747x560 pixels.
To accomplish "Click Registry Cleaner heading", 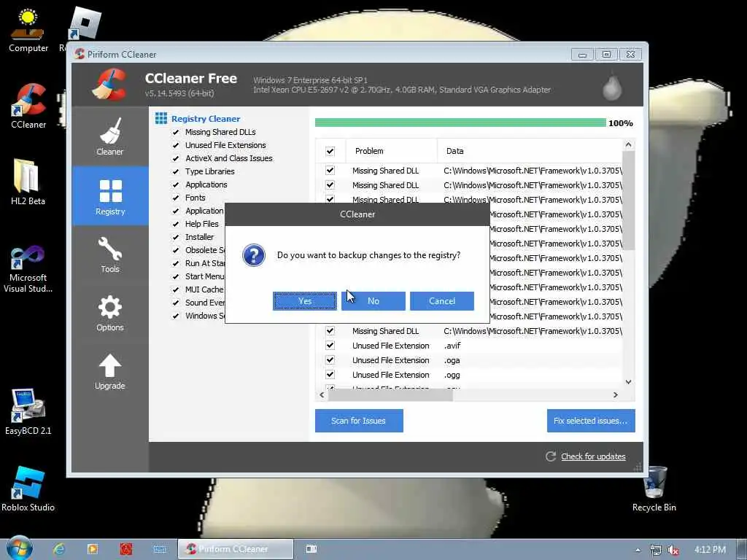I will point(206,119).
